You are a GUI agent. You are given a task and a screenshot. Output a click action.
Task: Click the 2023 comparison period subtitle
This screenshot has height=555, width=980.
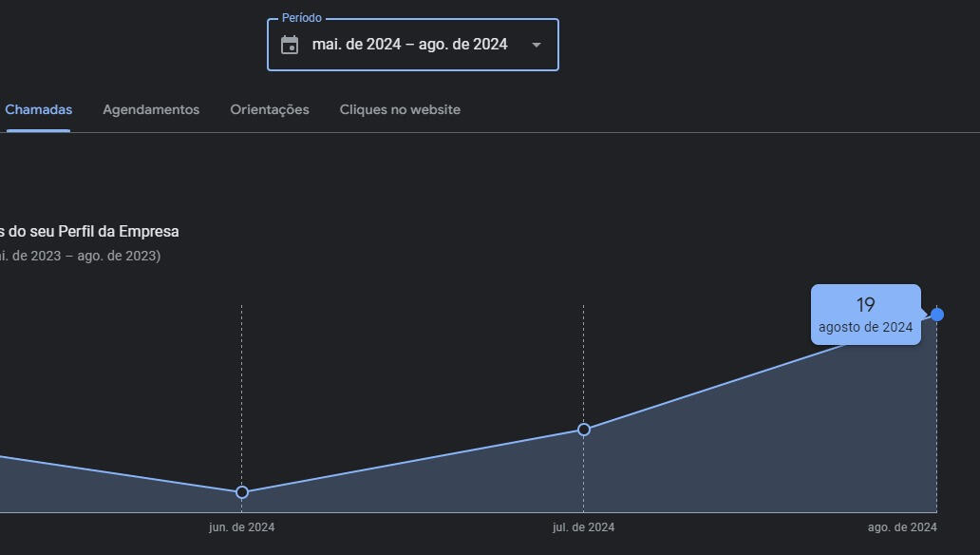coord(81,256)
